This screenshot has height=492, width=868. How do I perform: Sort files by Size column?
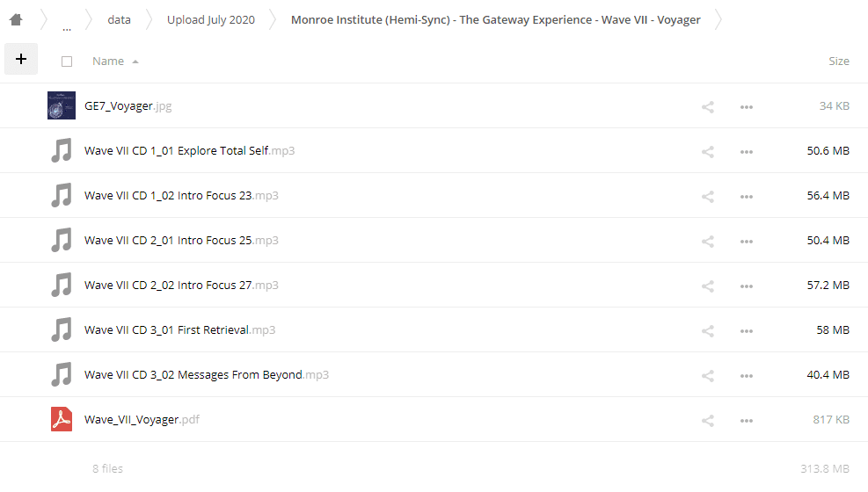[839, 61]
